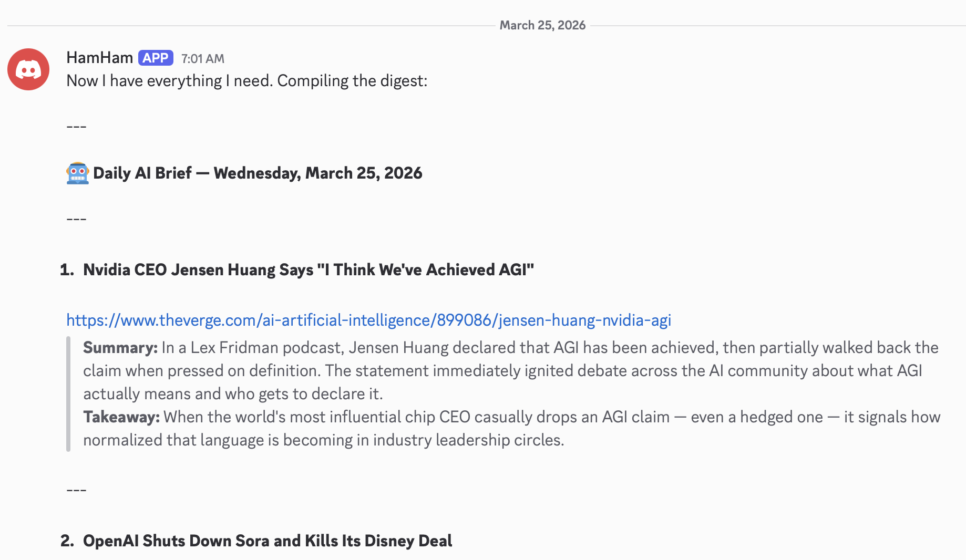This screenshot has width=966, height=560.
Task: Click list number 2 before OpenAI headline
Action: point(67,541)
